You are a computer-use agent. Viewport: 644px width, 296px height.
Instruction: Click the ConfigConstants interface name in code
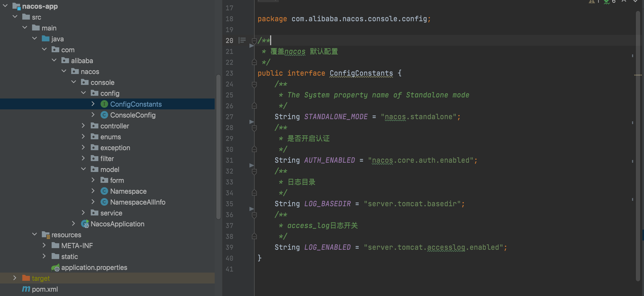(x=361, y=73)
